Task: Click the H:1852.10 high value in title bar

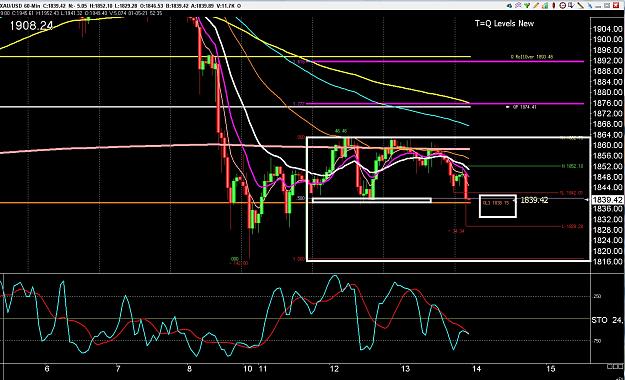Action: tap(101, 6)
